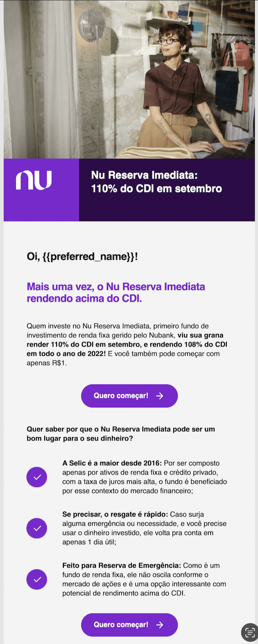Click the arrow icon in the top Quero começar button
The height and width of the screenshot is (644, 258).
tap(160, 396)
